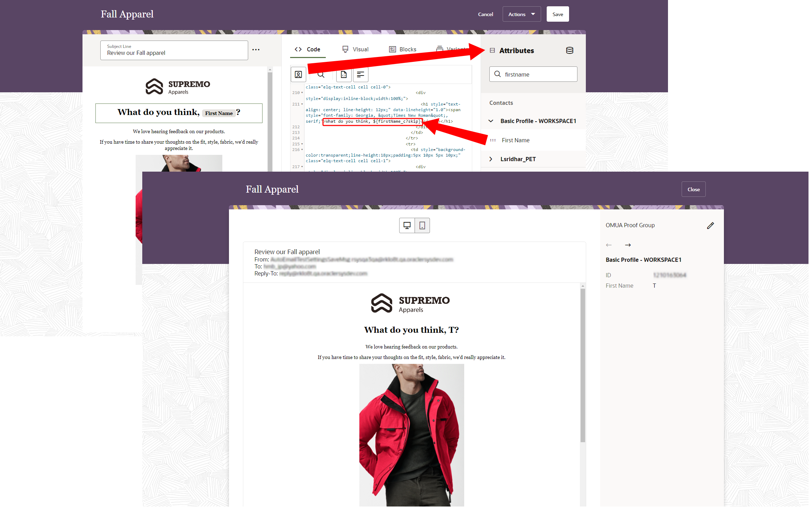Screen dimensions: 812x510
Task: Switch to the Blocks tab
Action: tap(403, 49)
